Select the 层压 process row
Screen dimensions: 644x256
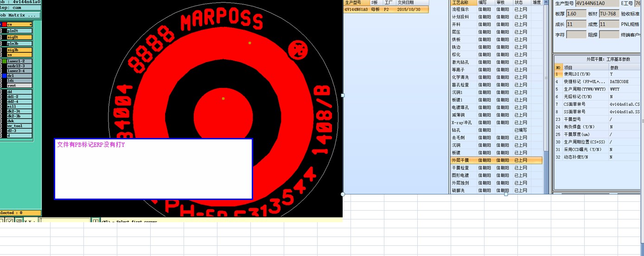click(496, 32)
